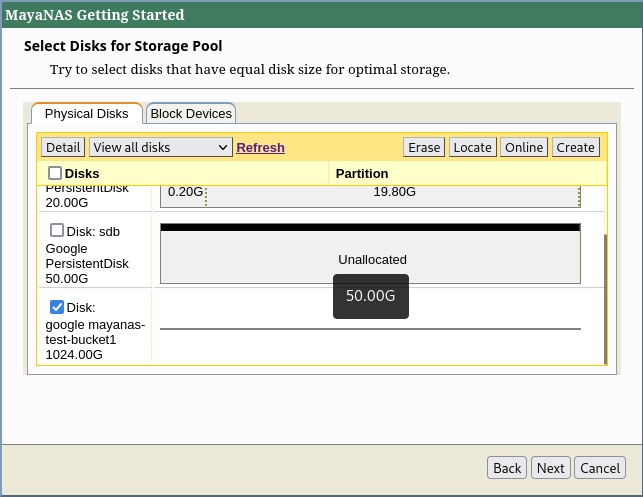Click the Back button

click(x=507, y=468)
